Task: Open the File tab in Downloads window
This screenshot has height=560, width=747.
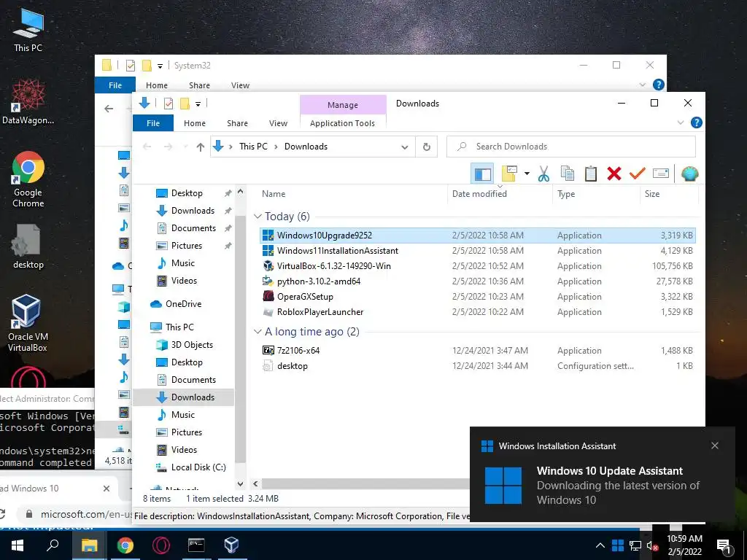Action: (153, 122)
